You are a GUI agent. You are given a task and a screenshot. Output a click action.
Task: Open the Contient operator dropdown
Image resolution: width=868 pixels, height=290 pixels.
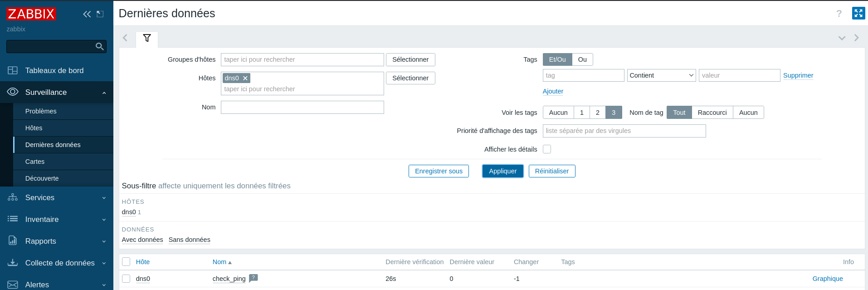pyautogui.click(x=661, y=75)
